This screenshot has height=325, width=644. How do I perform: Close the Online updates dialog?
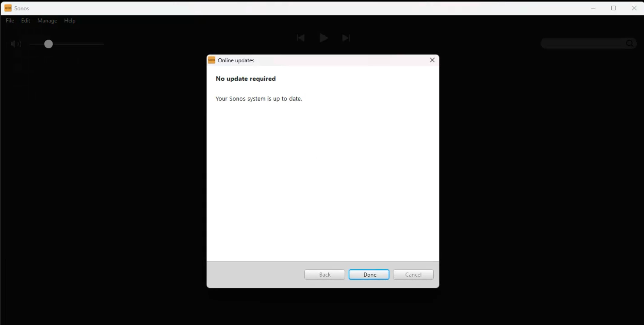coord(432,60)
